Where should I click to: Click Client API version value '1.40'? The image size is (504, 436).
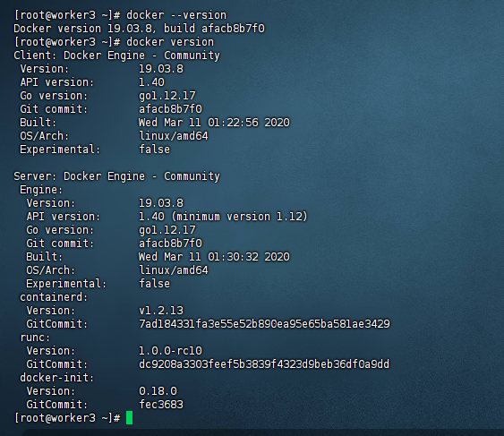point(151,82)
